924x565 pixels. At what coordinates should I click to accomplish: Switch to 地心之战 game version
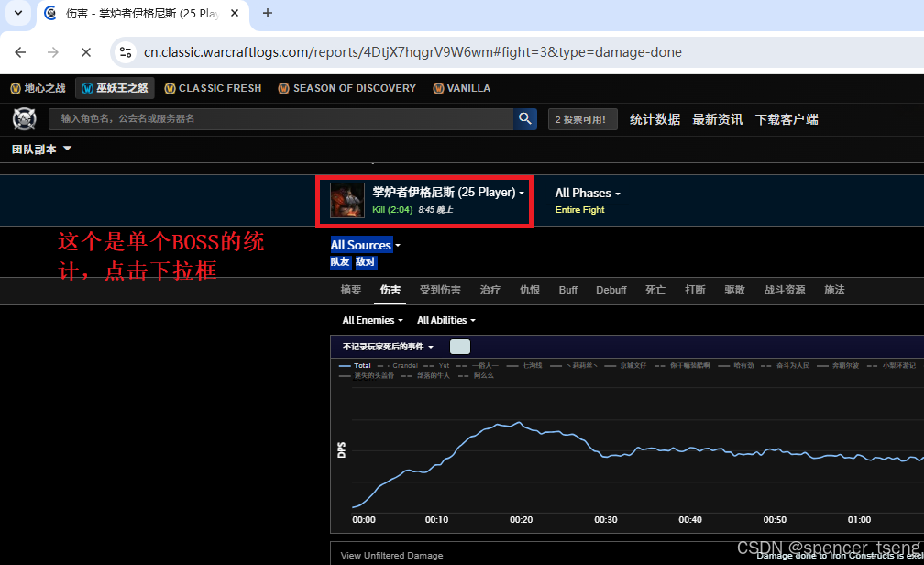point(38,88)
